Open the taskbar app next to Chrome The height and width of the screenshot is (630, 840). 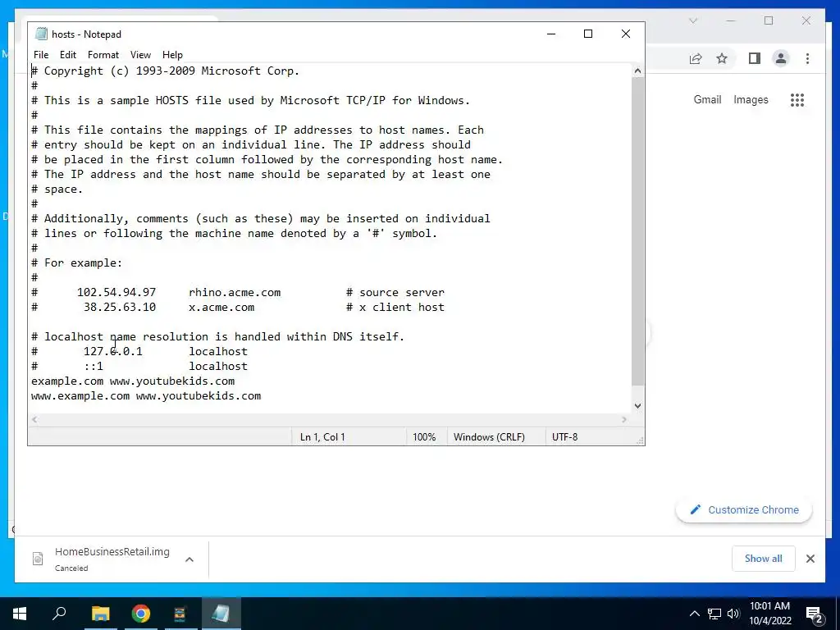click(x=180, y=614)
